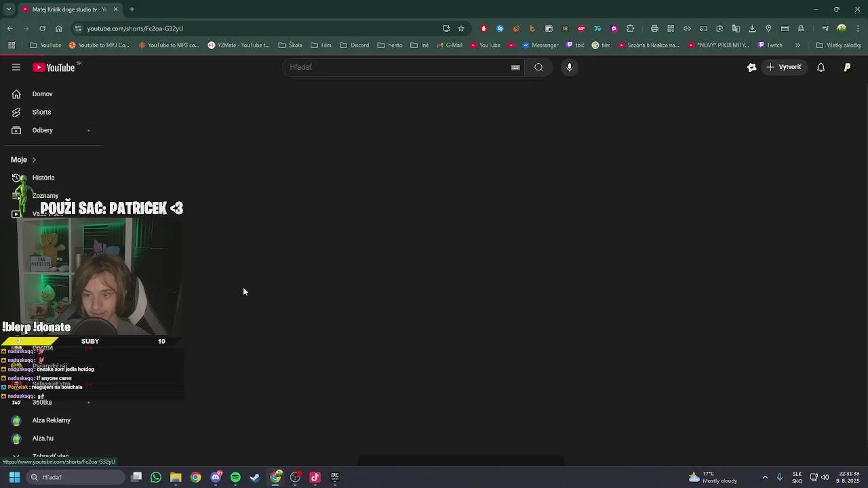Open the weather widget Mostly cloudy
Viewport: 868px width, 488px height.
tap(713, 477)
